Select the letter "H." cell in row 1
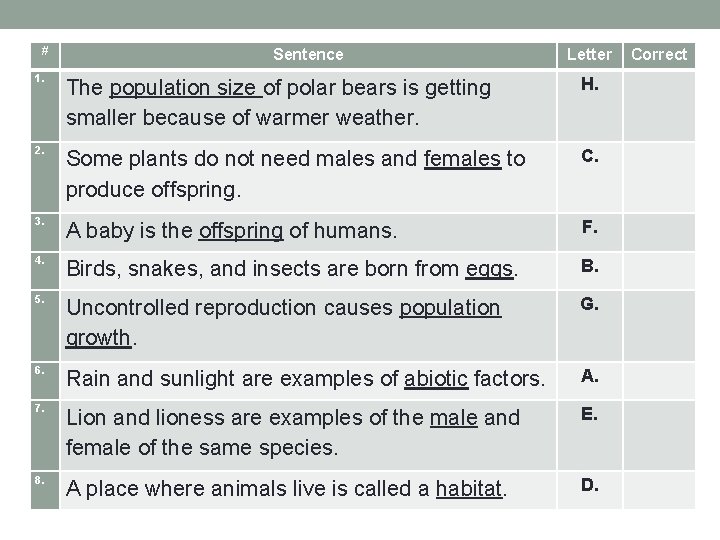720x540 pixels. coord(590,86)
